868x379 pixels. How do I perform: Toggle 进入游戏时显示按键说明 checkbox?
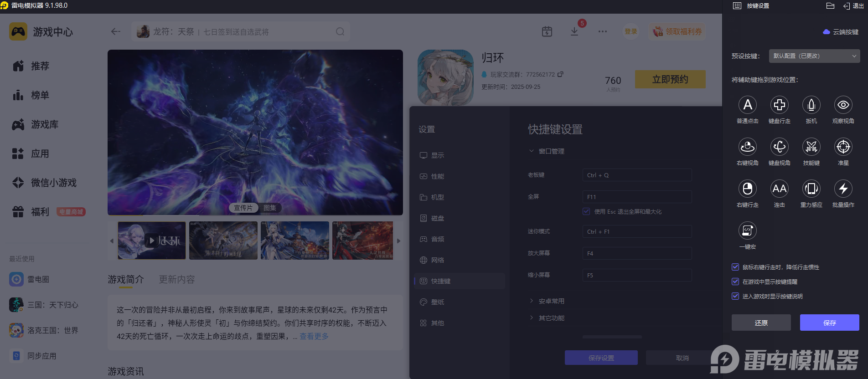[x=735, y=296]
